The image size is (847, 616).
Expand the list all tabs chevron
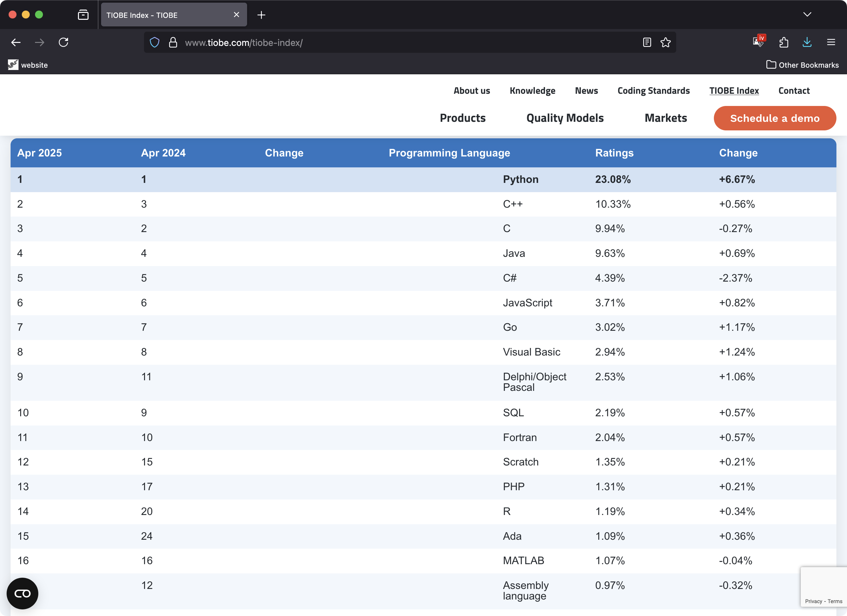pyautogui.click(x=807, y=15)
